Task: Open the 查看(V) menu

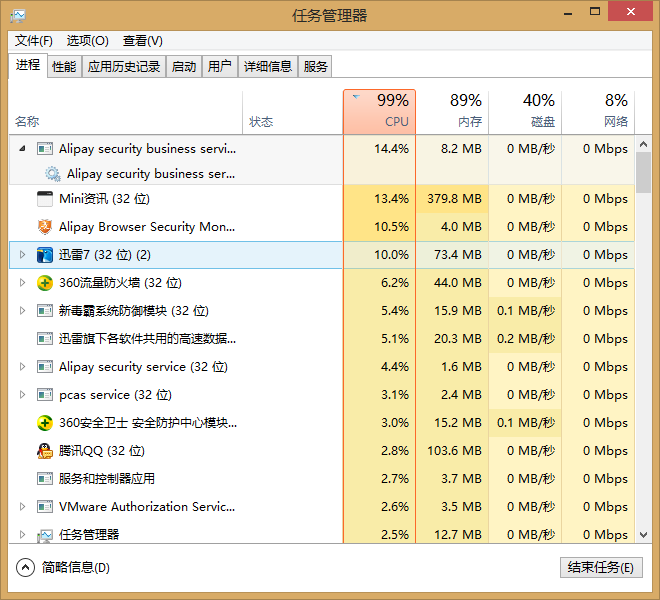Action: point(143,41)
